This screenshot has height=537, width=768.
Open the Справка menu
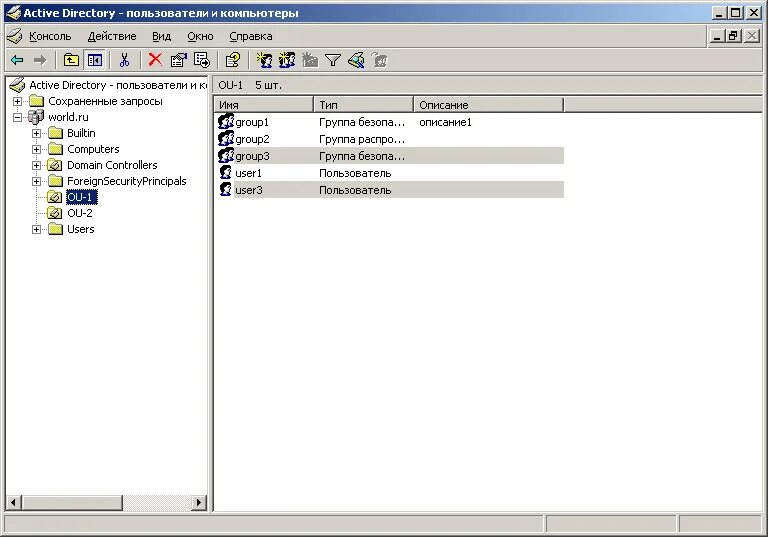pyautogui.click(x=251, y=36)
